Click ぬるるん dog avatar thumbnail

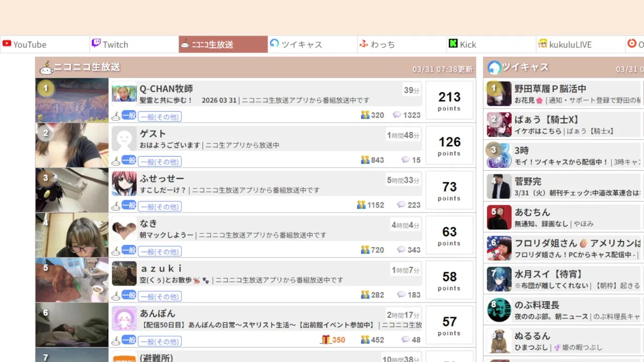(499, 341)
